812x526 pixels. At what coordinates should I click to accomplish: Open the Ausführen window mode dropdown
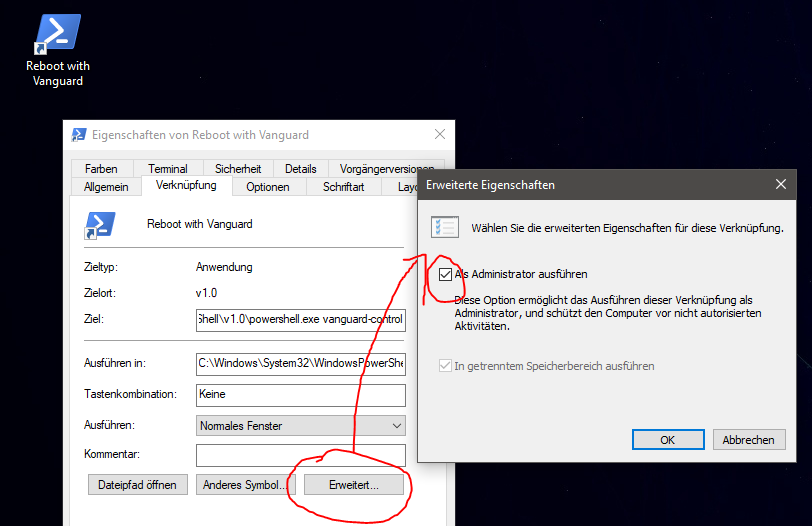tap(300, 426)
